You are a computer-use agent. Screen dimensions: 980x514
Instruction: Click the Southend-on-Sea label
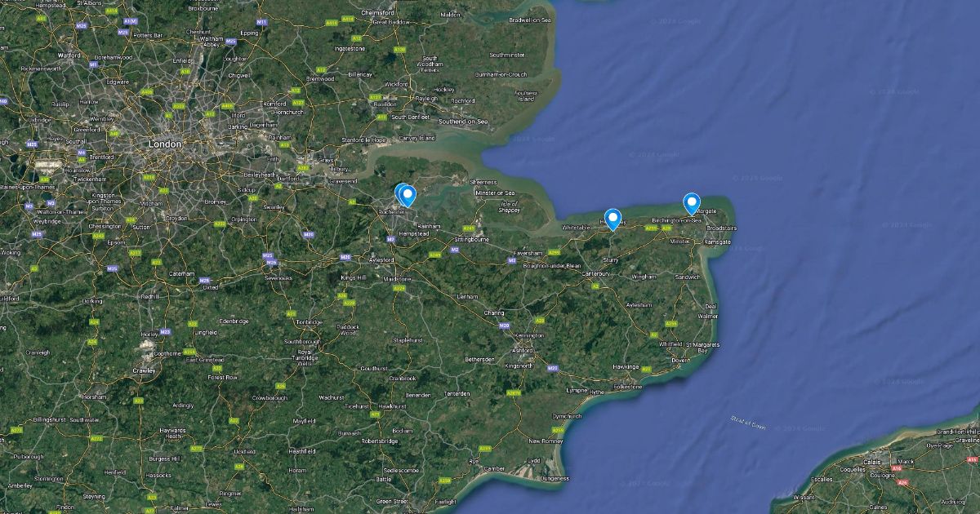coord(463,122)
